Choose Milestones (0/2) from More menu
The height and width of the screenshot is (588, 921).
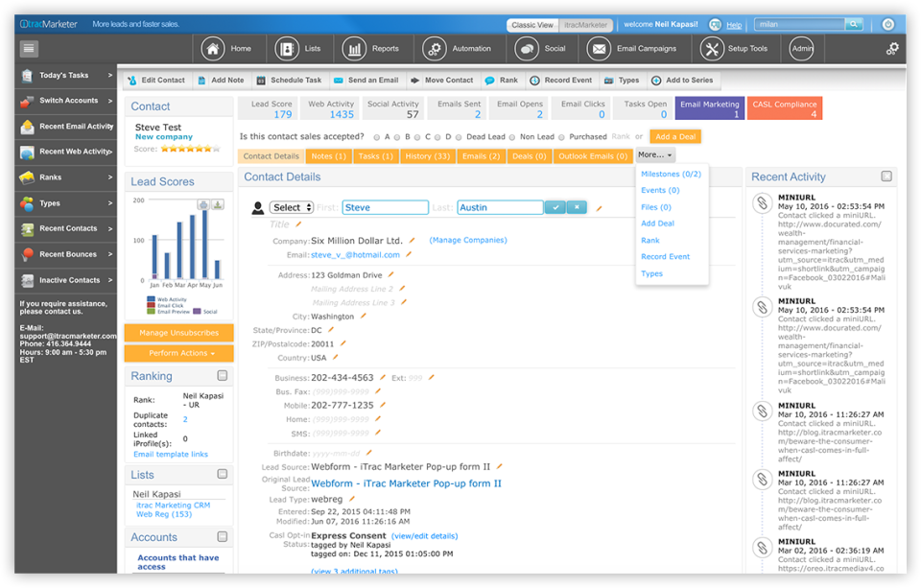671,174
